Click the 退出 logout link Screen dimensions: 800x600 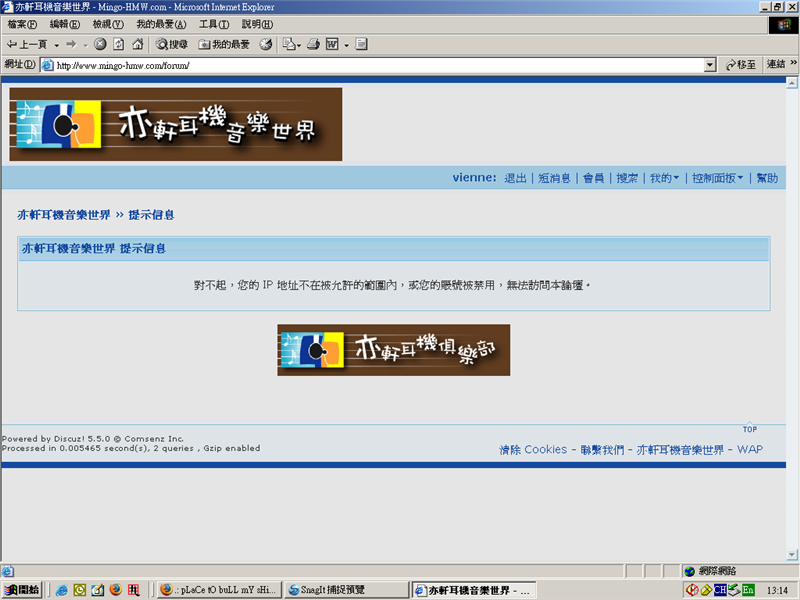pyautogui.click(x=515, y=178)
